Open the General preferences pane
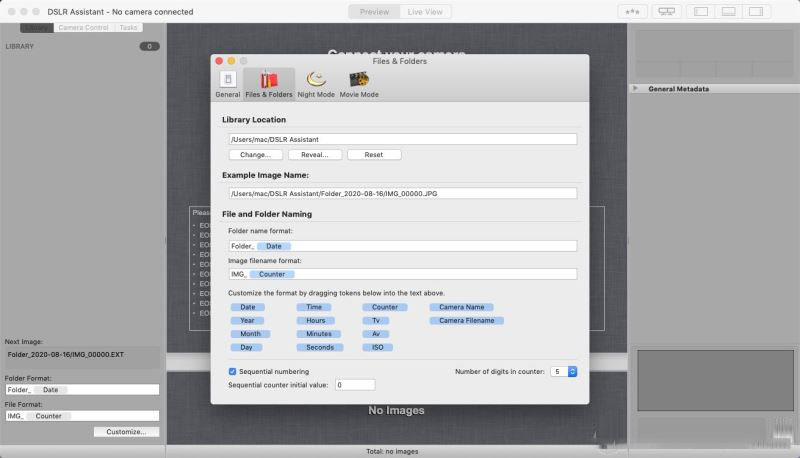This screenshot has width=800, height=458. coord(228,85)
